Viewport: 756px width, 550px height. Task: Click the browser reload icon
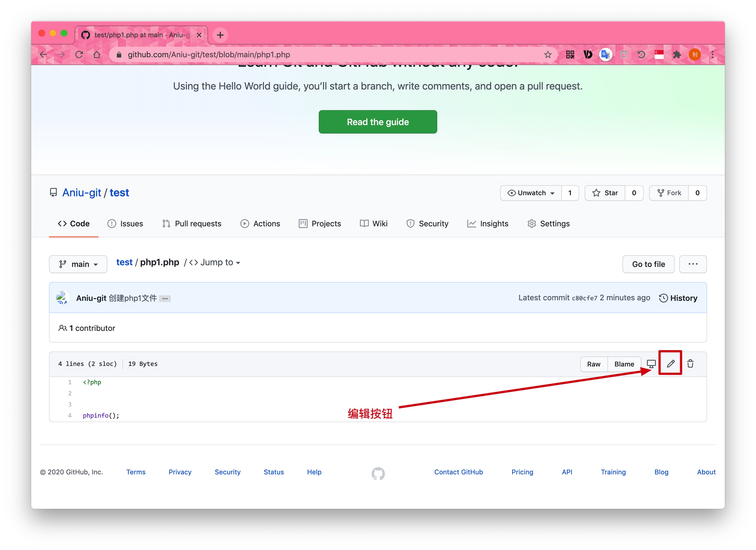tap(79, 54)
